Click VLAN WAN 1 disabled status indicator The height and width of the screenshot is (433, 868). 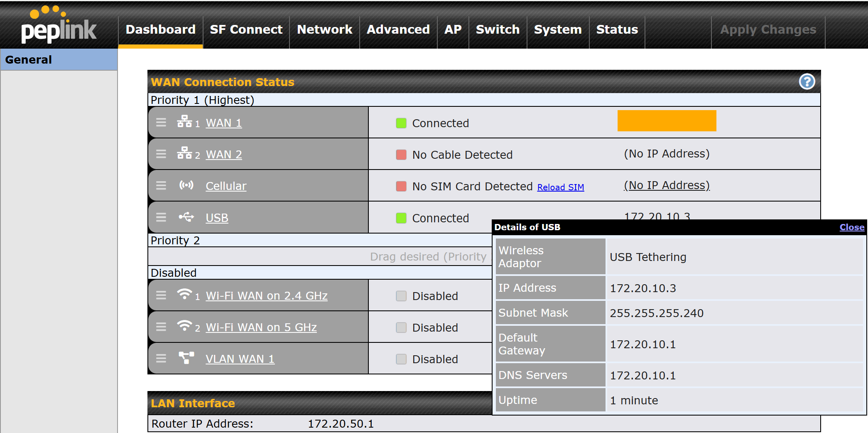point(401,359)
